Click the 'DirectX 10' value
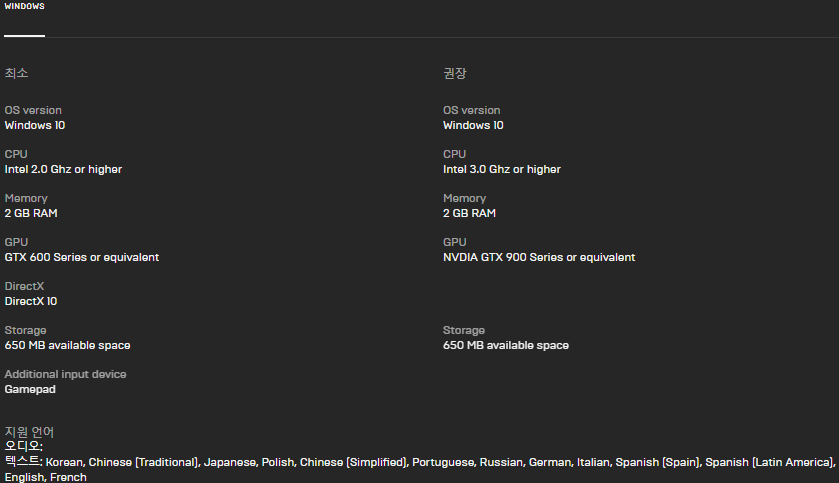This screenshot has width=839, height=483. tap(31, 301)
